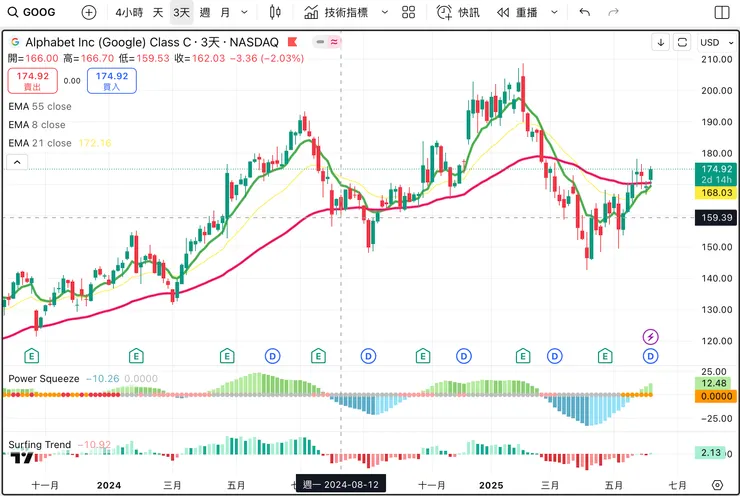Screen dimensions: 740x496
Task: Select the 4小時 interval
Action: pyautogui.click(x=129, y=12)
